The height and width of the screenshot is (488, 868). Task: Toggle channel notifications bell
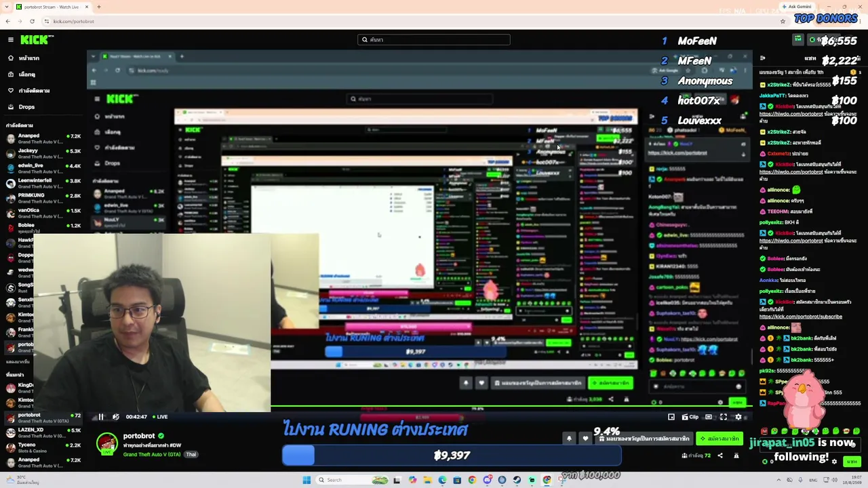point(569,439)
